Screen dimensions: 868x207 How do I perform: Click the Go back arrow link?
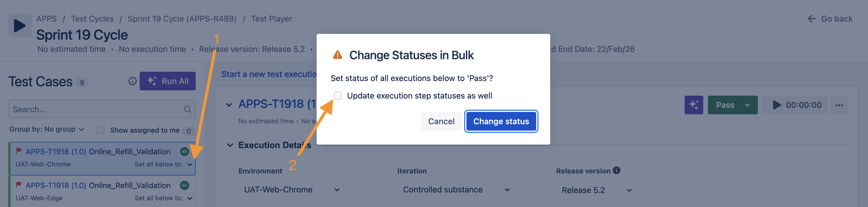[830, 19]
